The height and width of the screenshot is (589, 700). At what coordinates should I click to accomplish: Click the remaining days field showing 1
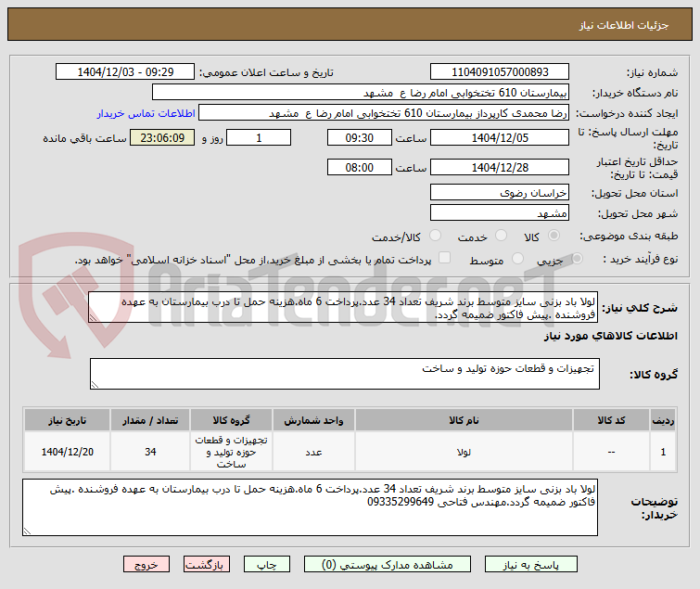[x=259, y=137]
